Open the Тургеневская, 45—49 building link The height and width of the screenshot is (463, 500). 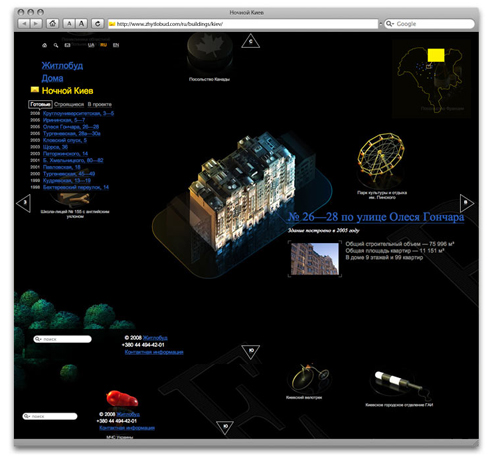pos(69,174)
